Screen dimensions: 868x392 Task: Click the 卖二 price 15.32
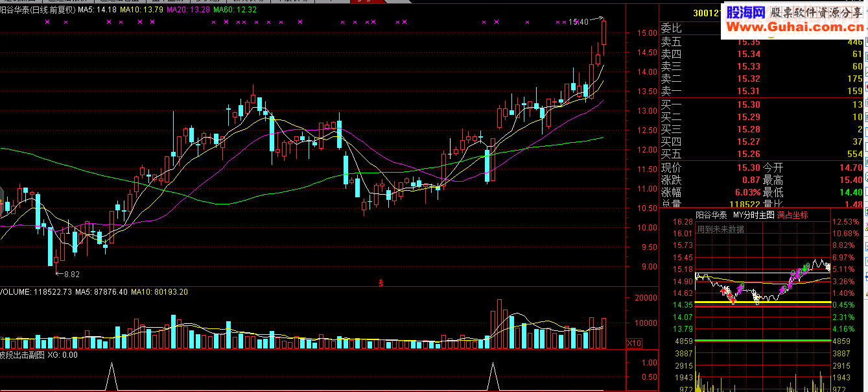point(749,79)
